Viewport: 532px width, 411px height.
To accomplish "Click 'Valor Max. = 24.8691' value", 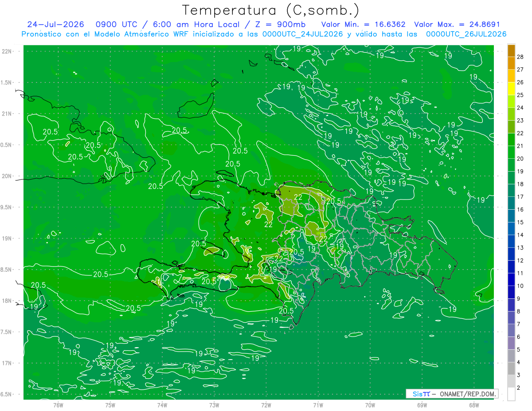I will [x=457, y=24].
